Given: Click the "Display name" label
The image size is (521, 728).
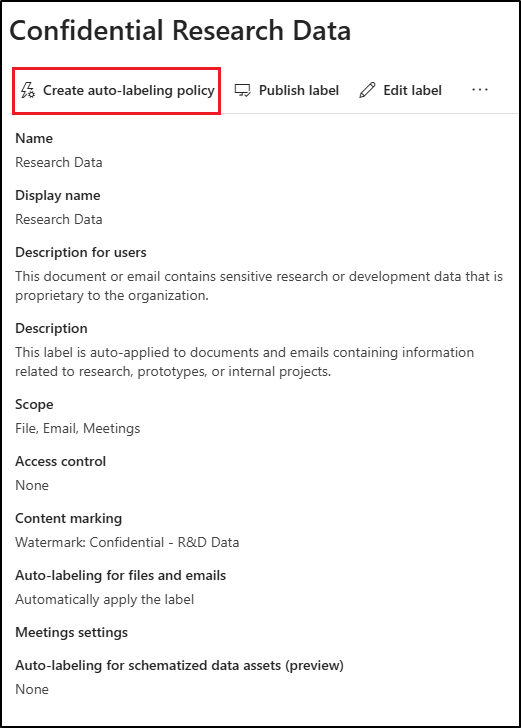Looking at the screenshot, I should [x=58, y=195].
